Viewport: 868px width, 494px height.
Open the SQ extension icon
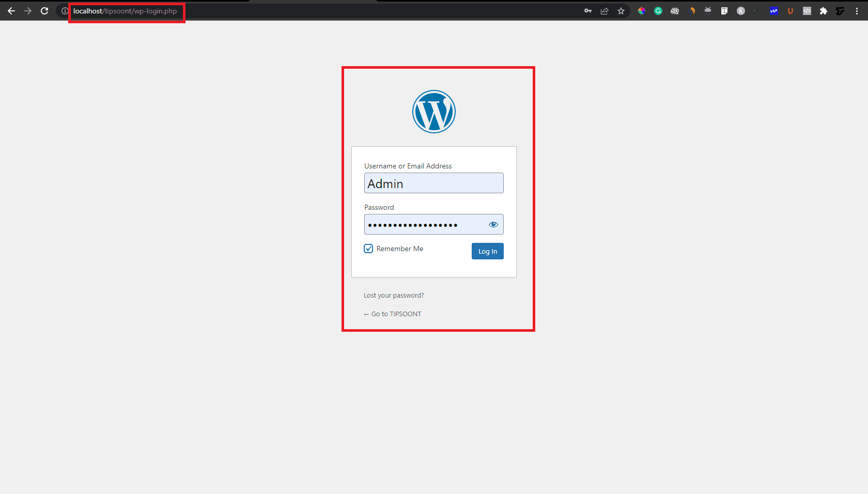coord(675,11)
